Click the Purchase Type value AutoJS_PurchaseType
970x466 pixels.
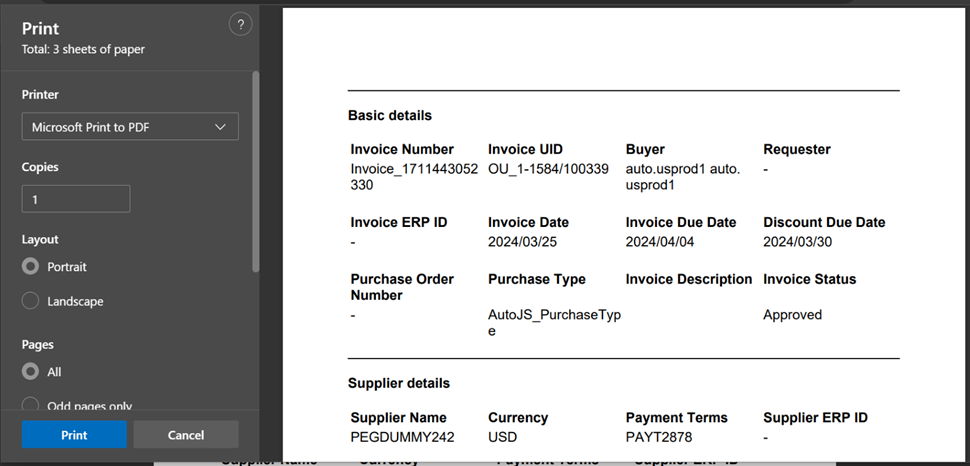pos(554,322)
